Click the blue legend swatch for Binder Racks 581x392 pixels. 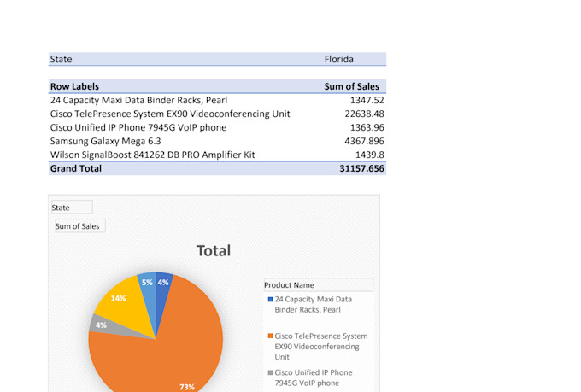coord(271,300)
